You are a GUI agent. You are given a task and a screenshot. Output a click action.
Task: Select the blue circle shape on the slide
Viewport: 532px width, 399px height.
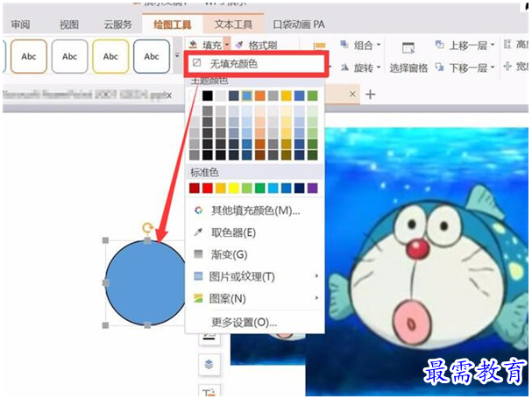(145, 283)
